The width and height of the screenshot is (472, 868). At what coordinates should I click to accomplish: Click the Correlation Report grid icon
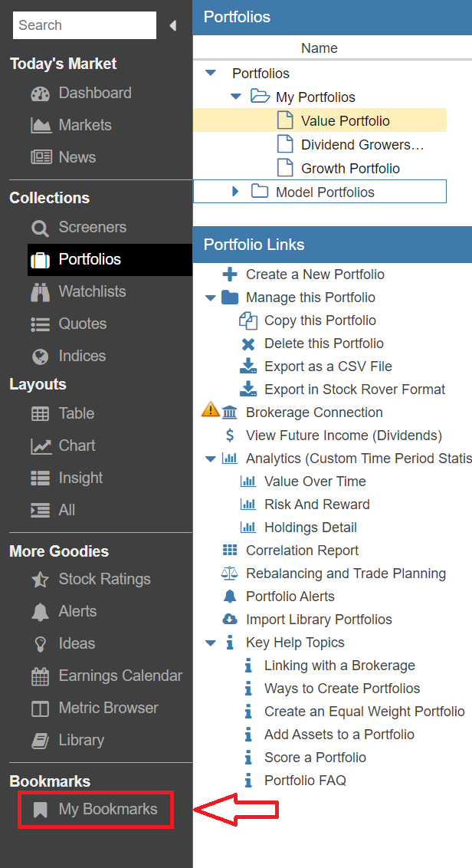click(x=229, y=550)
